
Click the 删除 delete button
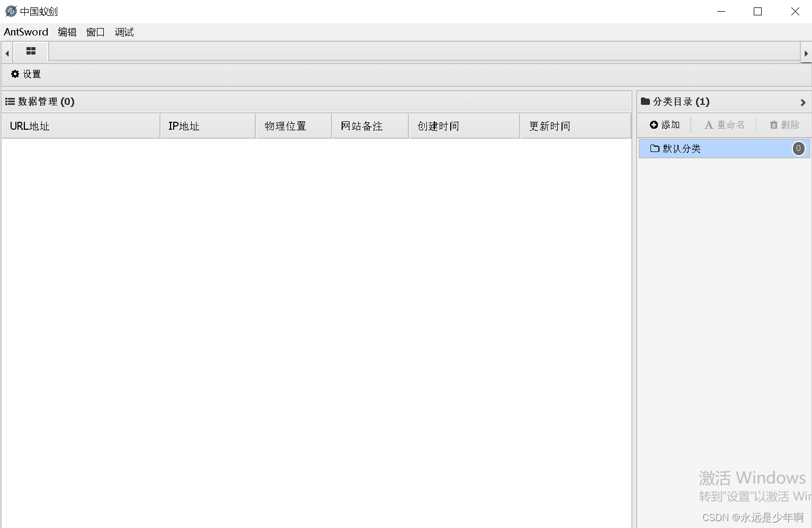pos(784,125)
